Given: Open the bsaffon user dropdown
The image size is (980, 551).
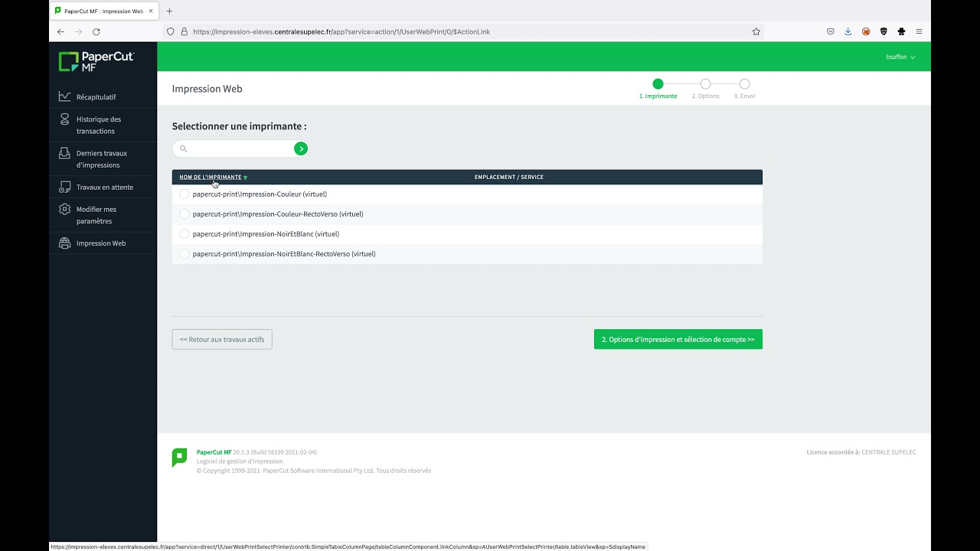Looking at the screenshot, I should (900, 57).
